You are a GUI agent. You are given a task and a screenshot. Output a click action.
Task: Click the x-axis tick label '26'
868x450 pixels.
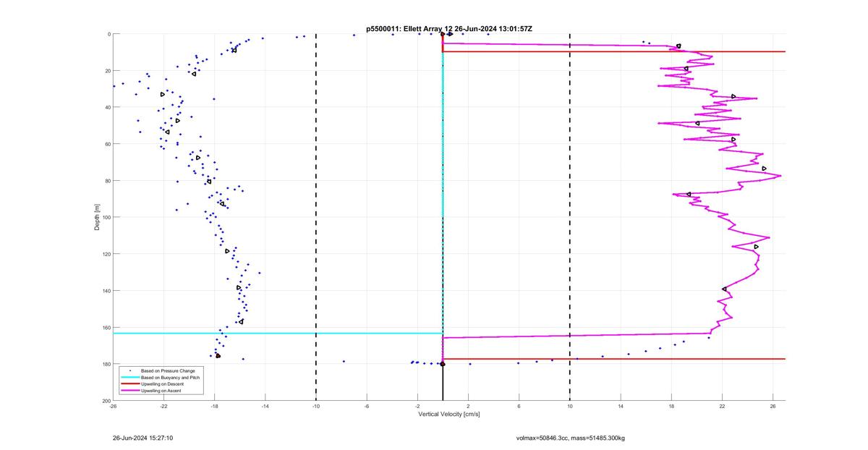click(x=773, y=407)
